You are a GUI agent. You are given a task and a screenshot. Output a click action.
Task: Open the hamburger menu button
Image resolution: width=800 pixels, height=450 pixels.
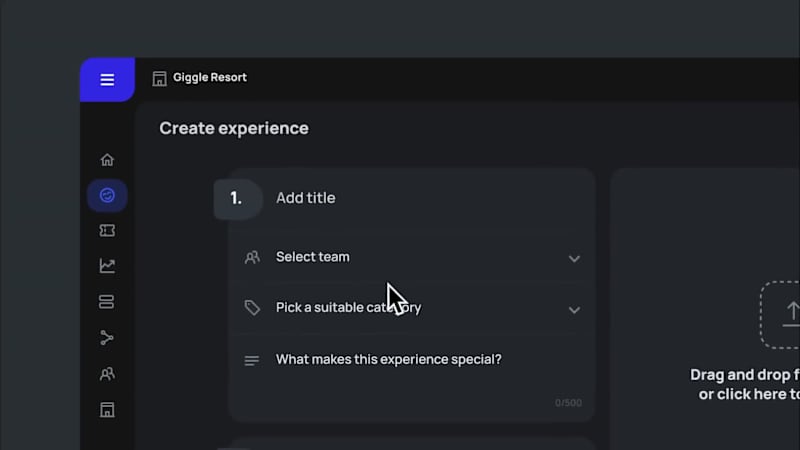[107, 80]
